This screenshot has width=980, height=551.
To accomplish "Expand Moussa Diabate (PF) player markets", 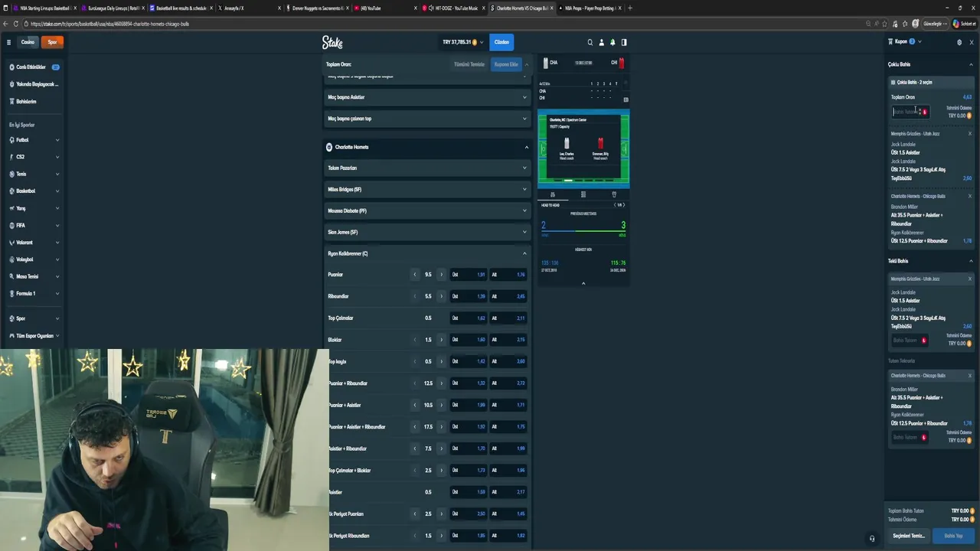I will click(x=427, y=210).
